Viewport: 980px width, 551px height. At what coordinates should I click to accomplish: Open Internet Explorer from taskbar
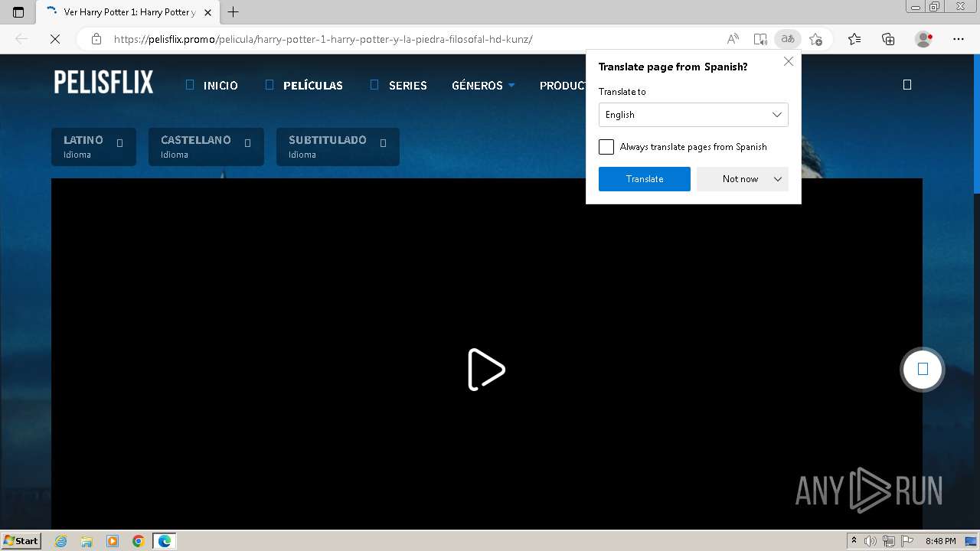click(61, 541)
